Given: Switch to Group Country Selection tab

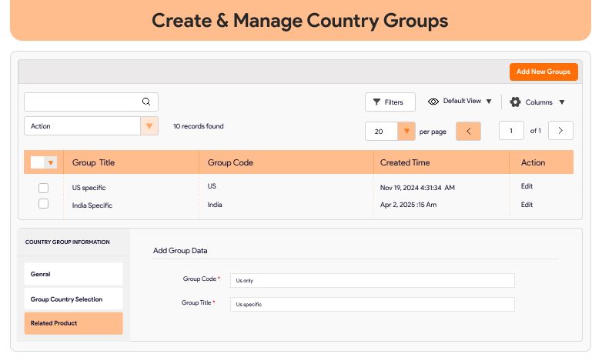Looking at the screenshot, I should click(73, 299).
